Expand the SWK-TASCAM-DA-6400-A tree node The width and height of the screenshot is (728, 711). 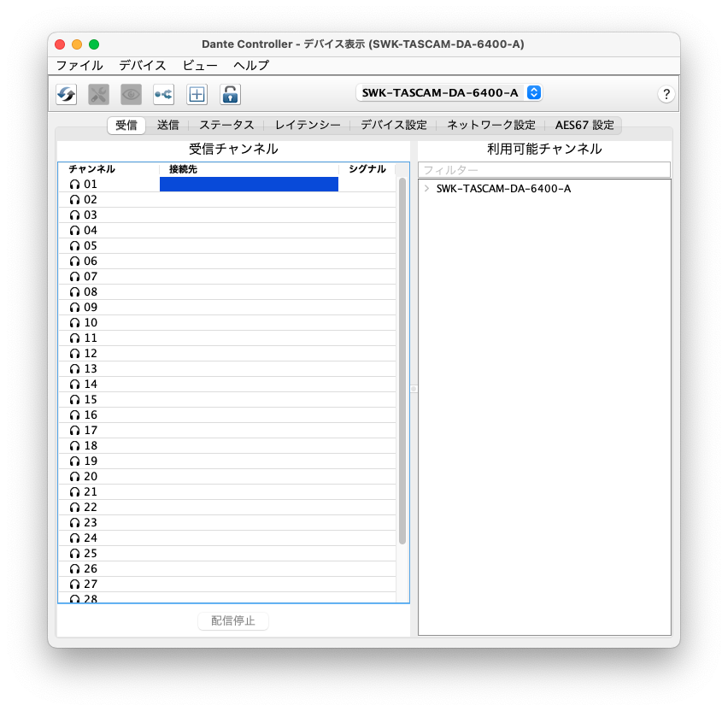click(426, 189)
